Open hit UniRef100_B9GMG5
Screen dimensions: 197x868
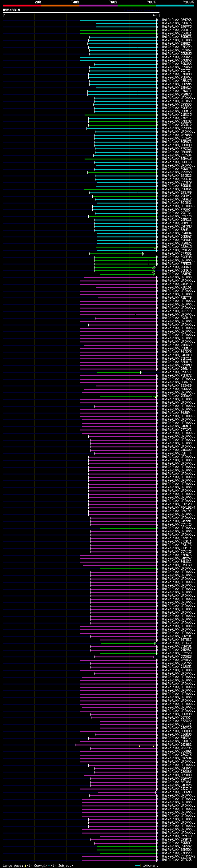pos(177,189)
